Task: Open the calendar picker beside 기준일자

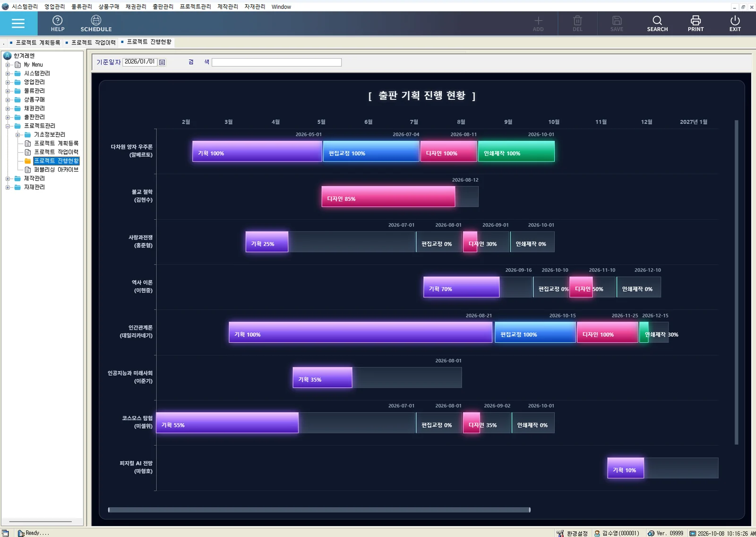Action: pos(162,62)
